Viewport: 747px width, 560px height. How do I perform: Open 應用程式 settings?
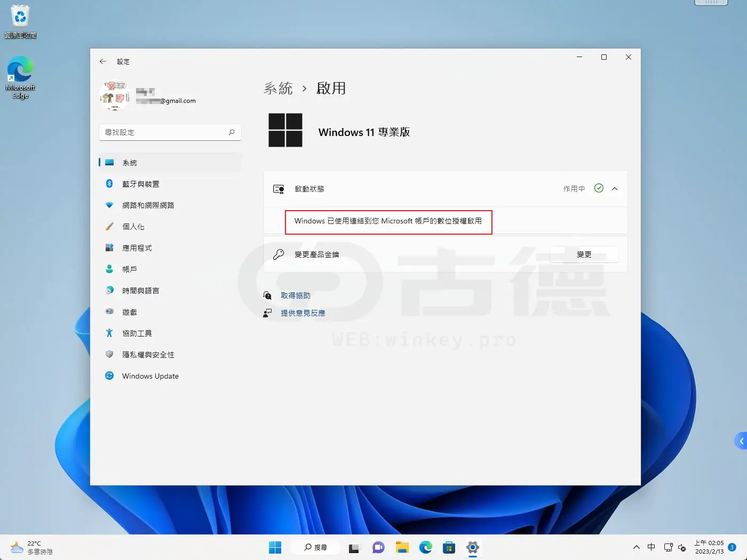point(170,248)
